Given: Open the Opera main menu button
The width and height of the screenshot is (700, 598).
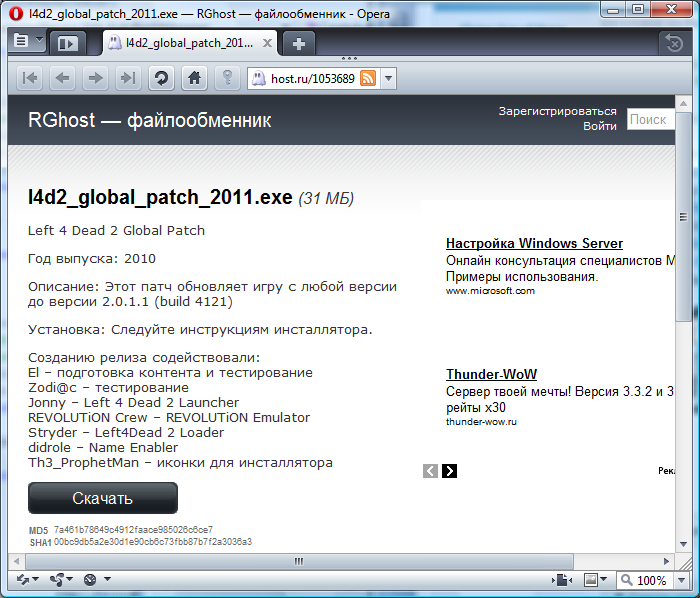Looking at the screenshot, I should tap(27, 42).
